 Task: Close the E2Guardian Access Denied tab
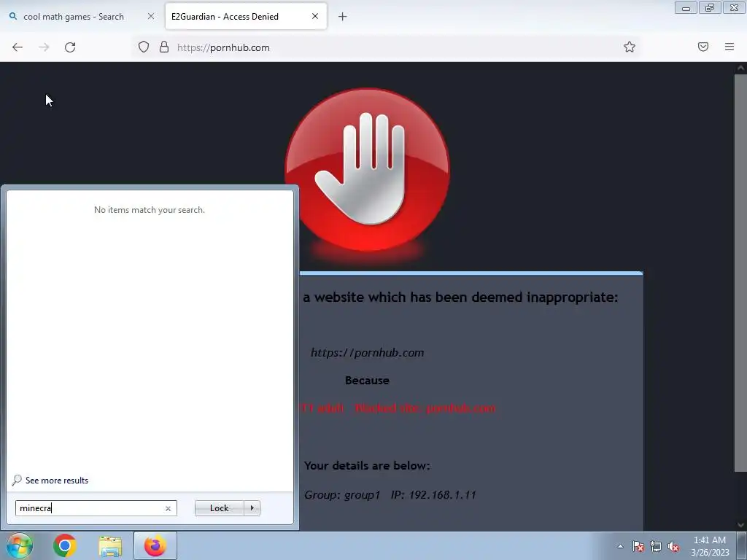[x=315, y=16]
